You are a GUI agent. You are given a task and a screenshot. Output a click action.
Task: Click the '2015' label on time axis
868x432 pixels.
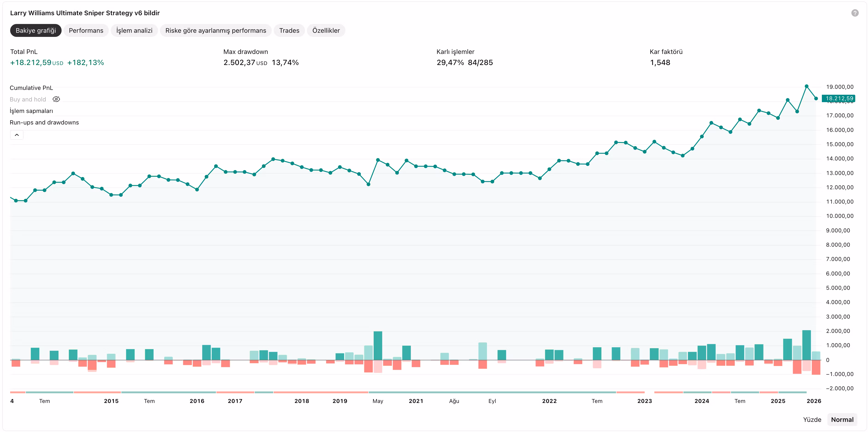click(111, 401)
